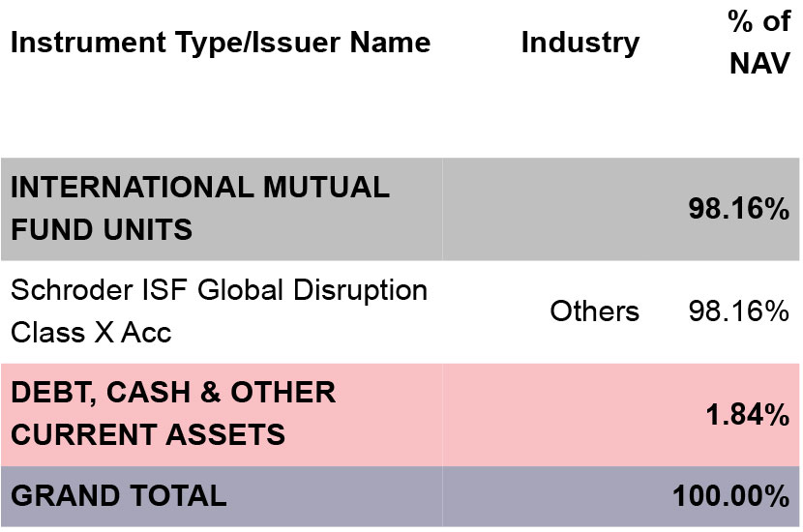The width and height of the screenshot is (803, 532).
Task: Click the Industry column header
Action: point(580,44)
